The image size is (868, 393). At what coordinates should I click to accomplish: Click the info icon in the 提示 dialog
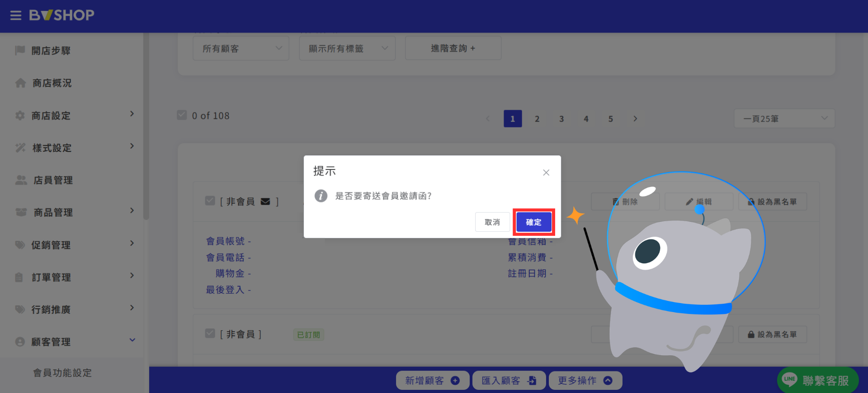pyautogui.click(x=321, y=196)
